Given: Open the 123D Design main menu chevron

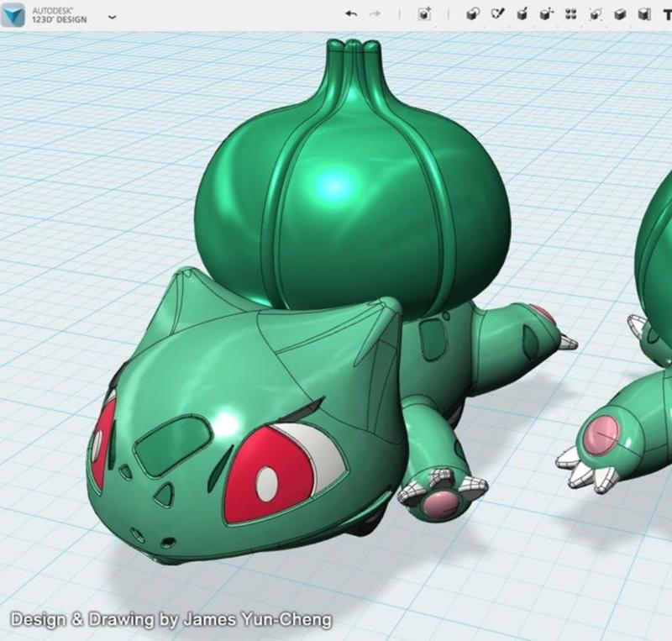Looking at the screenshot, I should pyautogui.click(x=112, y=15).
